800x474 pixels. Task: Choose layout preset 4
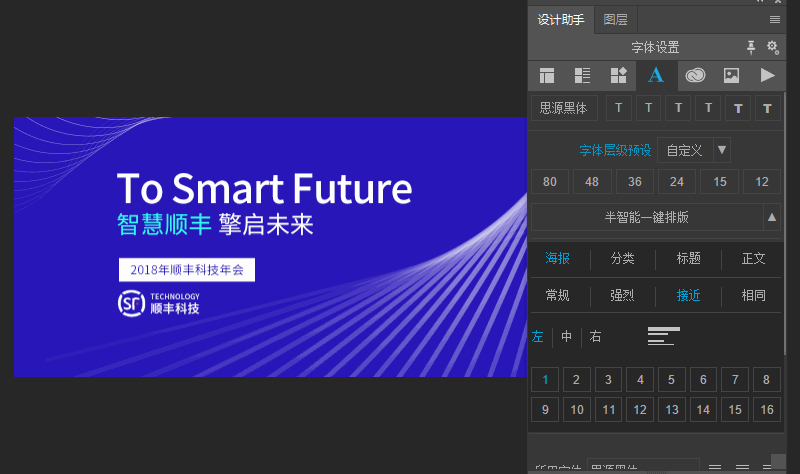pos(640,380)
